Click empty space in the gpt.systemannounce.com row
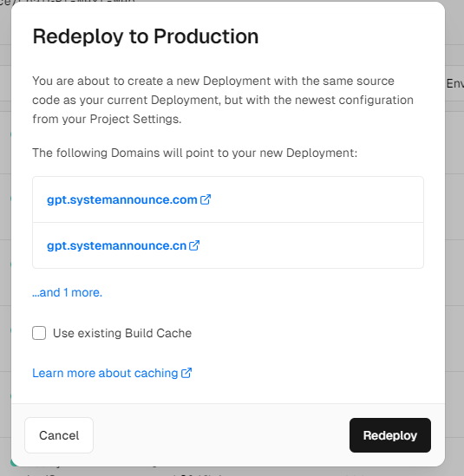Viewport: 464px width, 476px height. (316, 199)
